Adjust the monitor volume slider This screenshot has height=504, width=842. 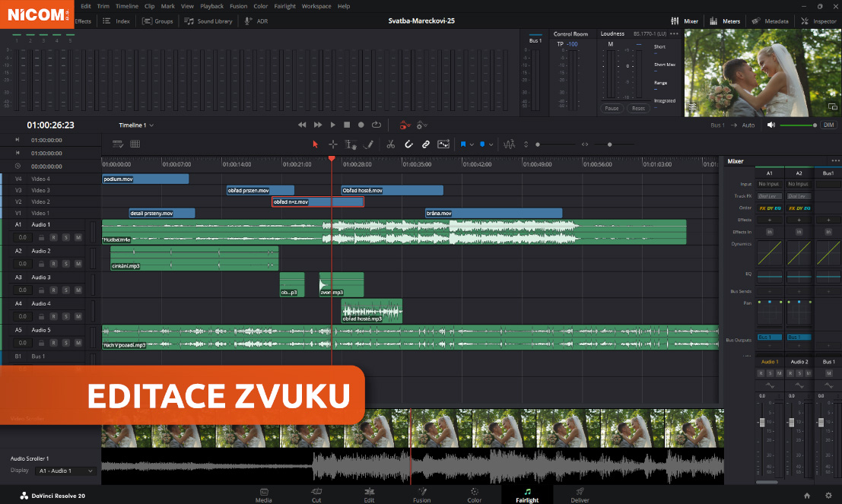point(799,125)
